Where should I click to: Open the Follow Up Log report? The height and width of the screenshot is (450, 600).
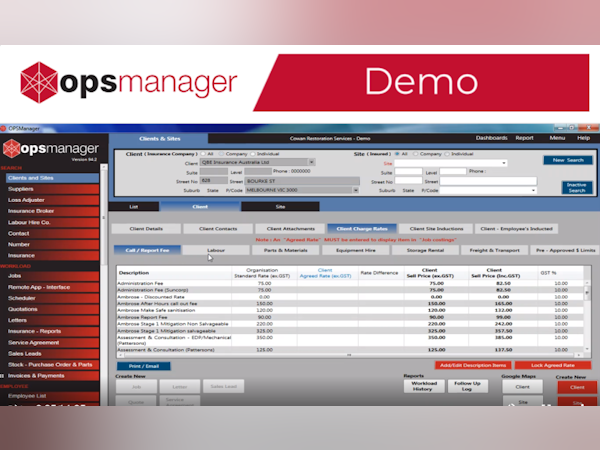click(468, 386)
